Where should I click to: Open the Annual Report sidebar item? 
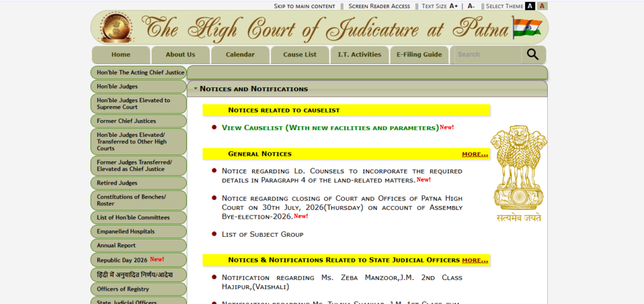tap(138, 246)
